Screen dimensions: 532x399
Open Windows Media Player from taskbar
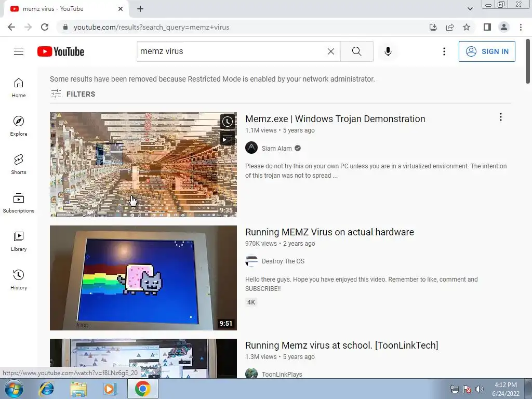pyautogui.click(x=110, y=389)
